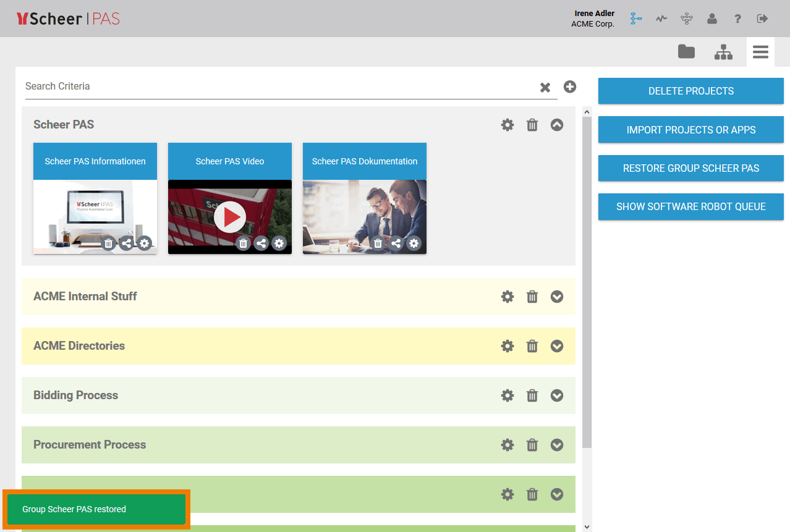Click the share icon on Scheer PAS Video

[x=261, y=243]
